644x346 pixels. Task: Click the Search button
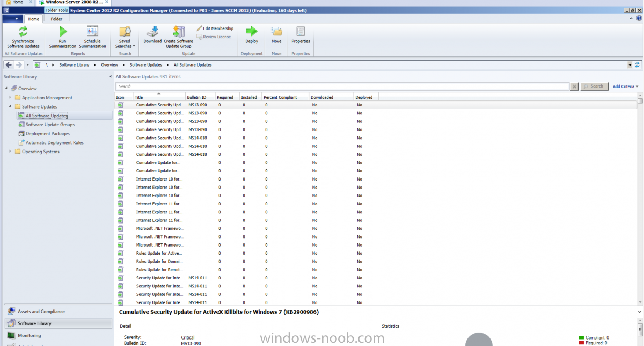[594, 86]
